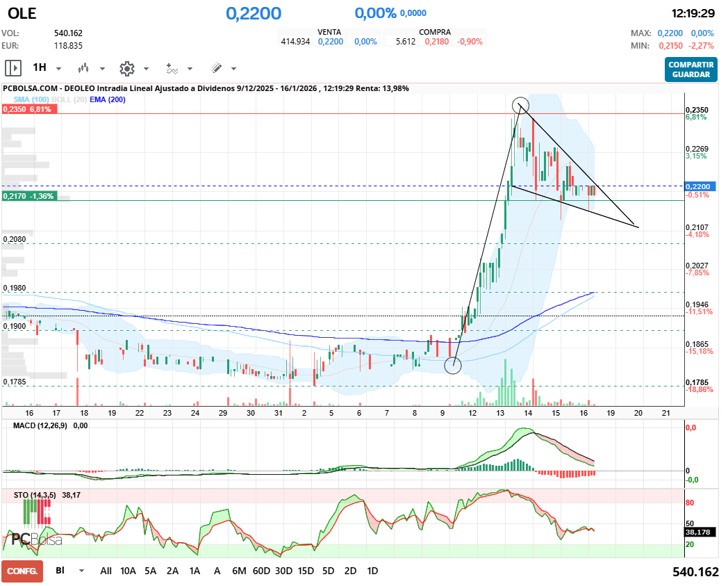Open the candlestick chart type icon
The height and width of the screenshot is (586, 728).
point(85,68)
